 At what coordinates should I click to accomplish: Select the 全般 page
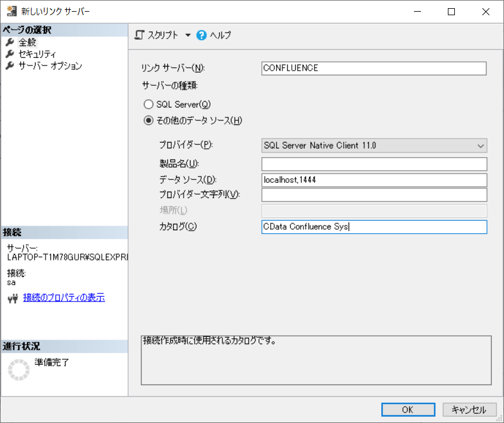[27, 42]
